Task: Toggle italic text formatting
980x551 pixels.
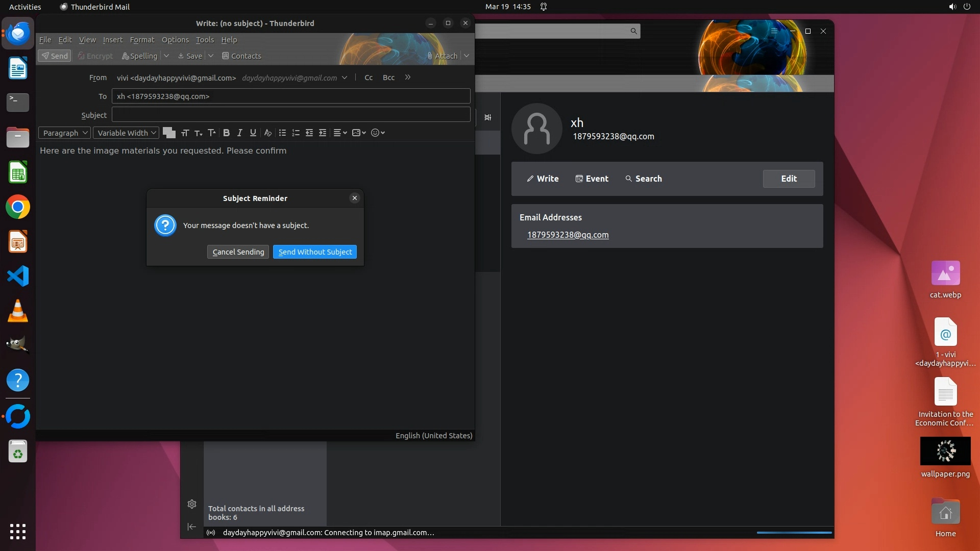Action: click(x=239, y=133)
